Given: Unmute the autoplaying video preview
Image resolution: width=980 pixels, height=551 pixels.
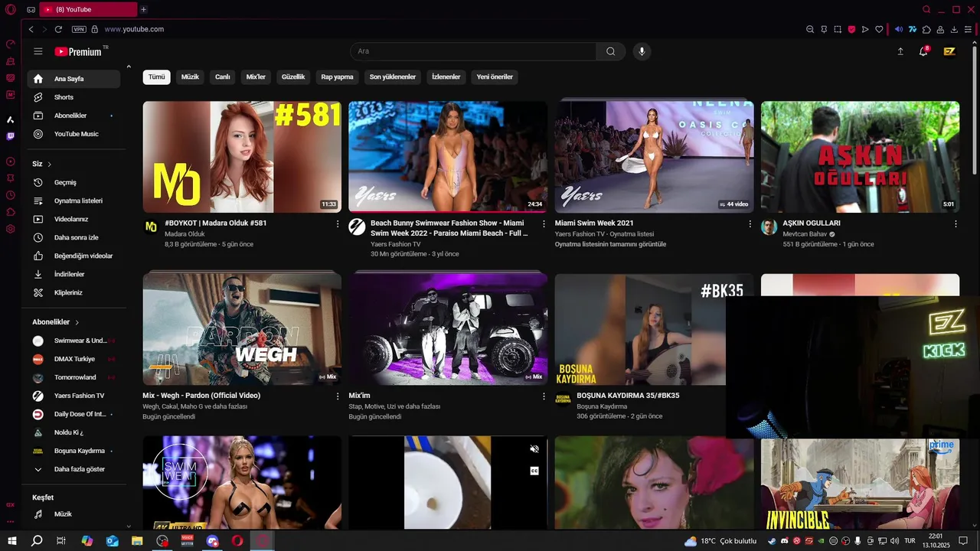Looking at the screenshot, I should (534, 449).
